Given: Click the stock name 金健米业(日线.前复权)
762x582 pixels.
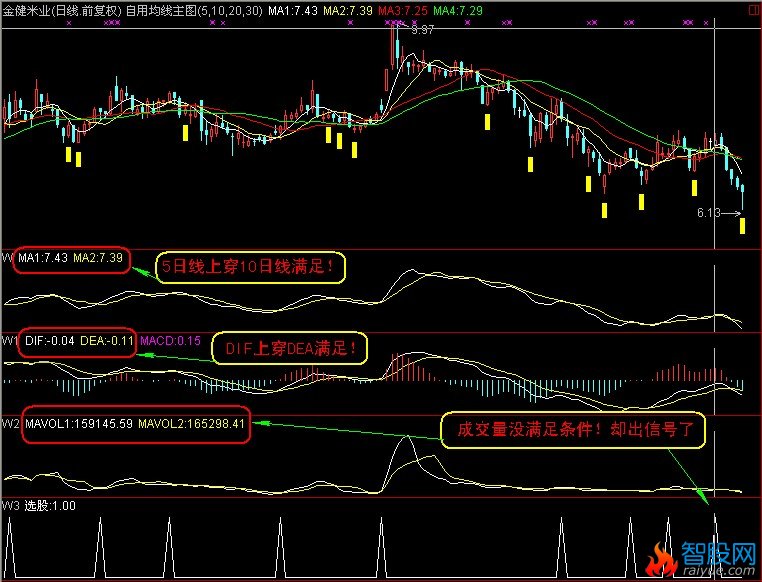Looking at the screenshot, I should pos(63,11).
